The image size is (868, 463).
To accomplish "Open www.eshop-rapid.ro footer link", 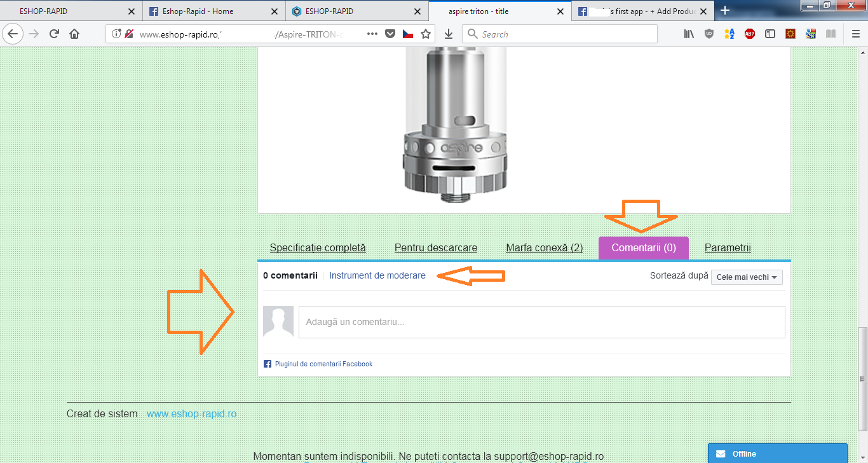I will click(x=191, y=414).
